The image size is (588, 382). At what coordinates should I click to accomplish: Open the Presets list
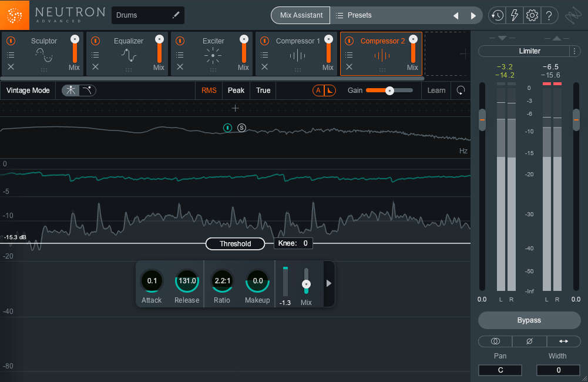[x=353, y=15]
